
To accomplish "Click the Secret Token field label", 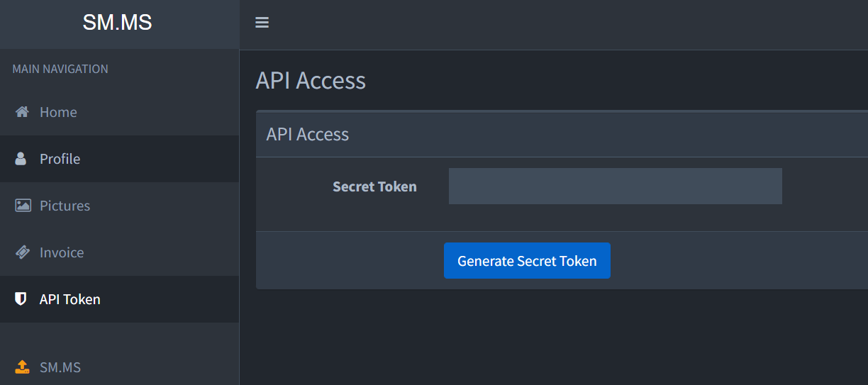I will 374,187.
